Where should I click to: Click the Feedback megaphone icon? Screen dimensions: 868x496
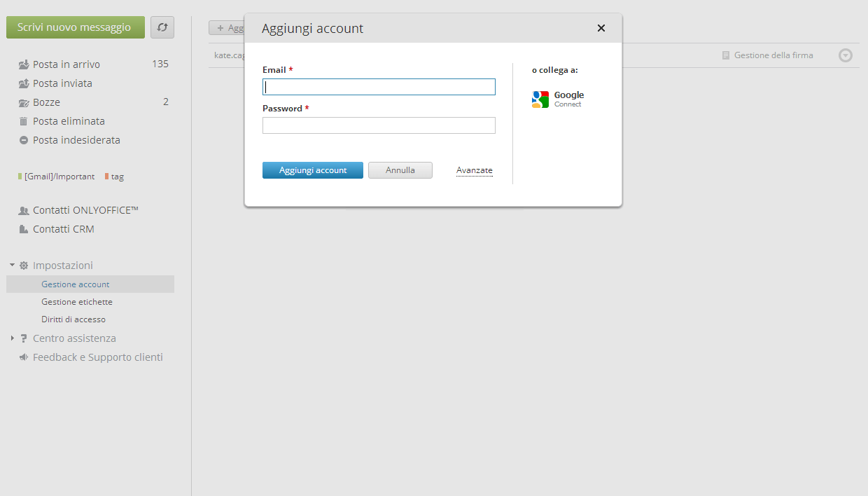[24, 357]
